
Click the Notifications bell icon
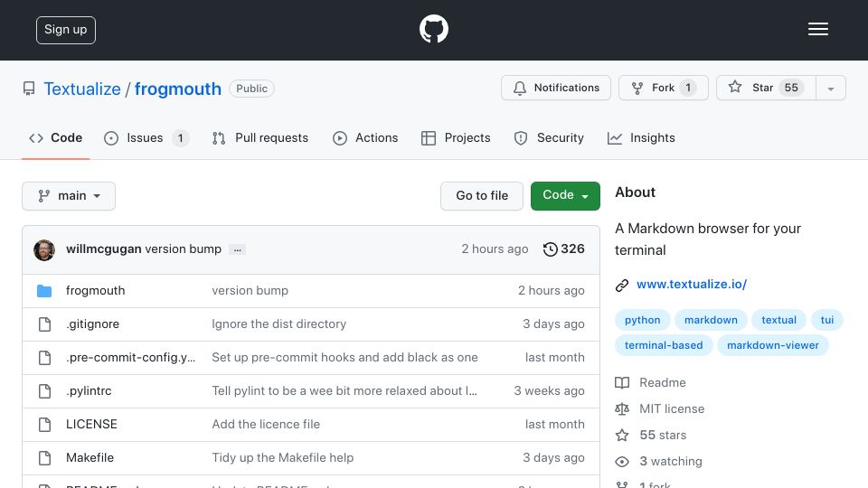[x=519, y=88]
